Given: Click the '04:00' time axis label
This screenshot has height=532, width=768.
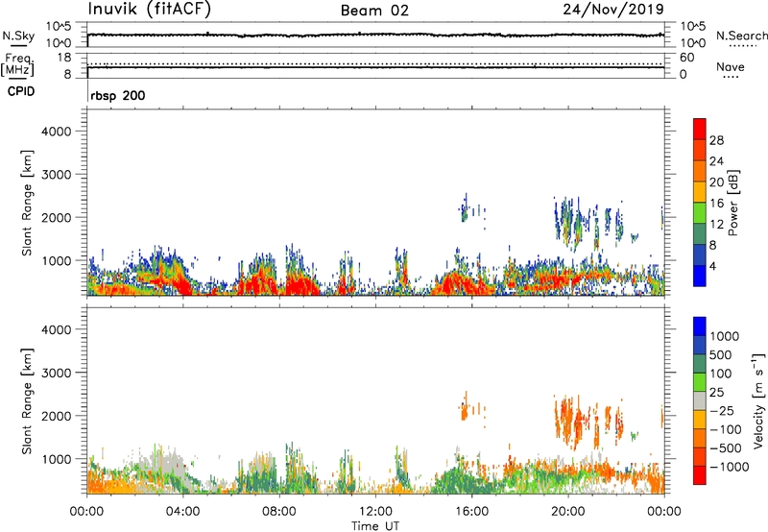Looking at the screenshot, I should (x=182, y=512).
